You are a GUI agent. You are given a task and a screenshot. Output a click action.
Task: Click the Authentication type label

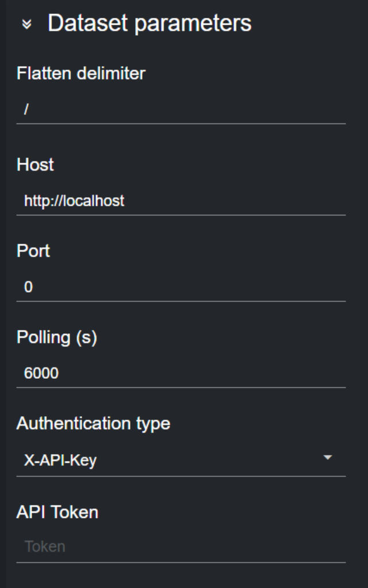coord(93,424)
